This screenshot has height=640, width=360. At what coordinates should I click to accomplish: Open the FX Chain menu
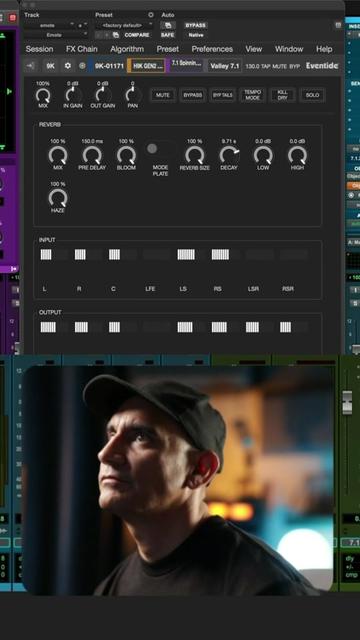pos(82,49)
